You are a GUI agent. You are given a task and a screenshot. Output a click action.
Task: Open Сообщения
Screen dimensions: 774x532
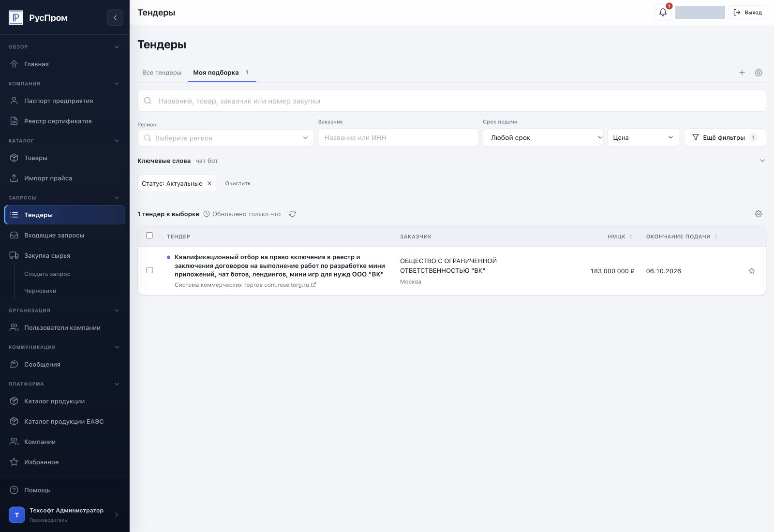65,364
